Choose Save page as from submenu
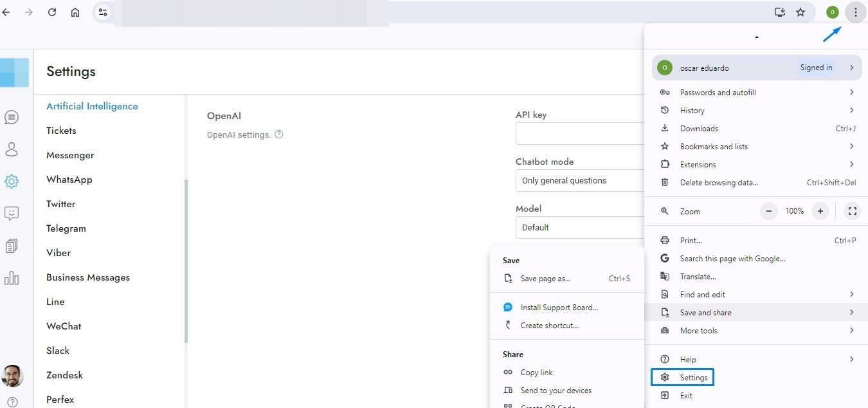Screen dimensions: 868x408 (545, 279)
